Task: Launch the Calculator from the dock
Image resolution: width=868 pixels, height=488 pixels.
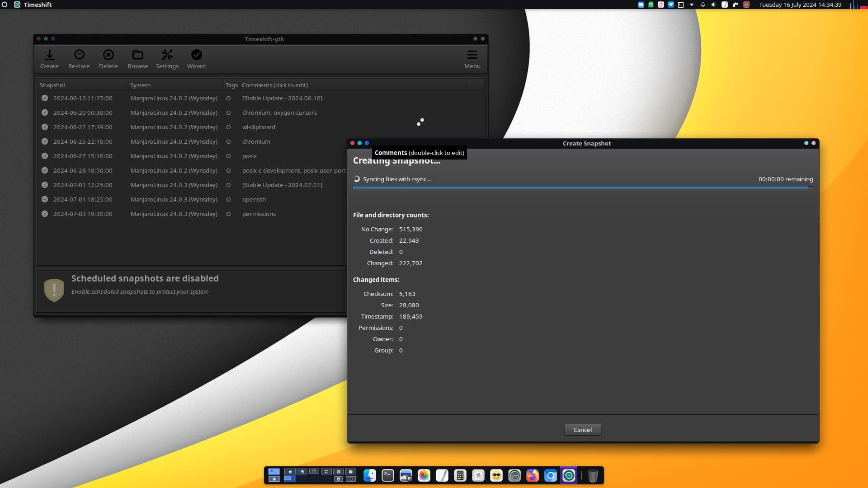Action: 460,475
